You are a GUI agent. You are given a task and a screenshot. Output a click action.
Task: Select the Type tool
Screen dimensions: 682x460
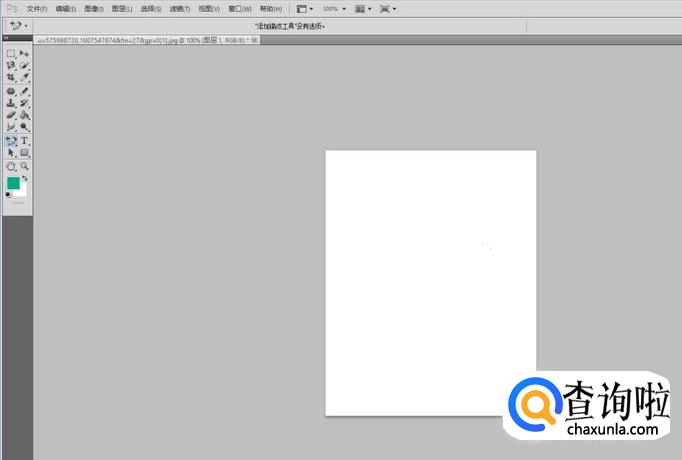[24, 141]
